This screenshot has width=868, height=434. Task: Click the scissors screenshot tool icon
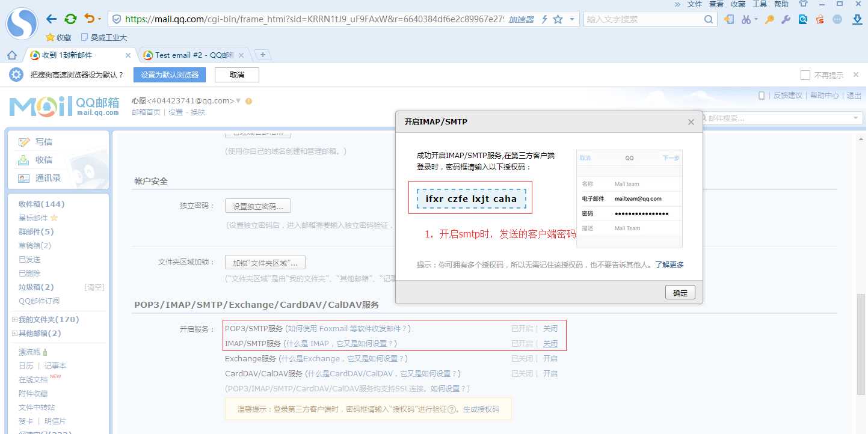coord(746,19)
